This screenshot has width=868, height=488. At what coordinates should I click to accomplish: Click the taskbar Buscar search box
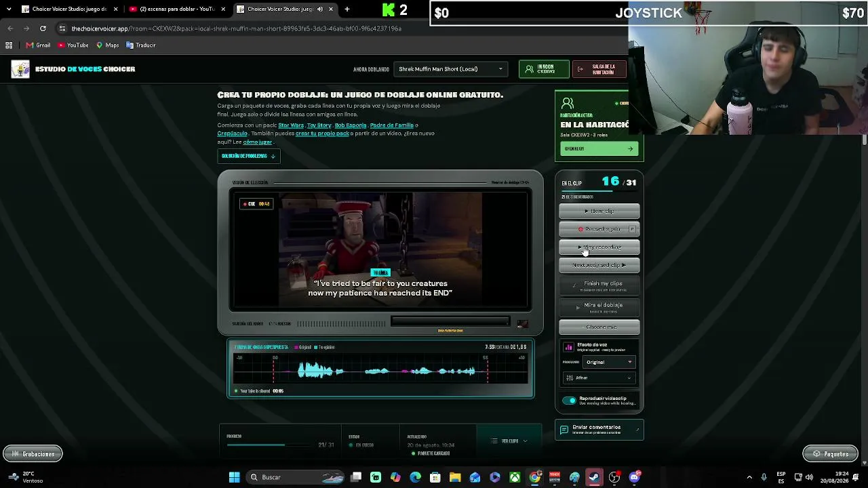click(296, 477)
